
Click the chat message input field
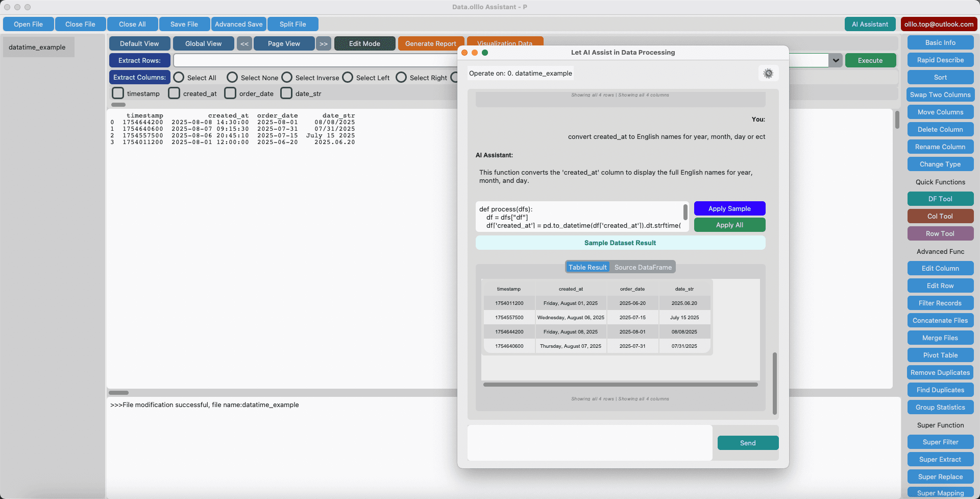pos(590,442)
